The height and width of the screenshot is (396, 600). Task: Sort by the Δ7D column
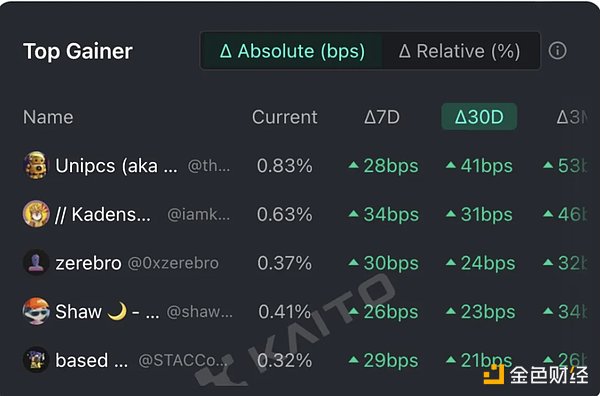[382, 117]
